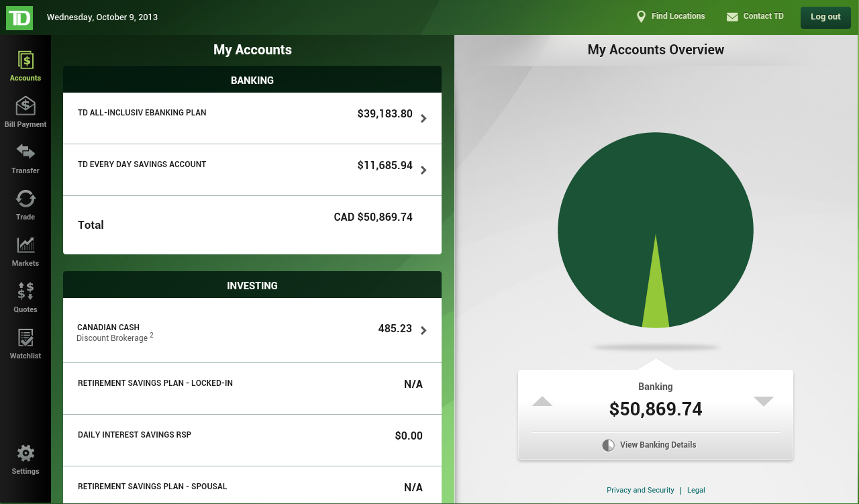
Task: Click the 485.23 Canadian Cash balance
Action: click(395, 329)
